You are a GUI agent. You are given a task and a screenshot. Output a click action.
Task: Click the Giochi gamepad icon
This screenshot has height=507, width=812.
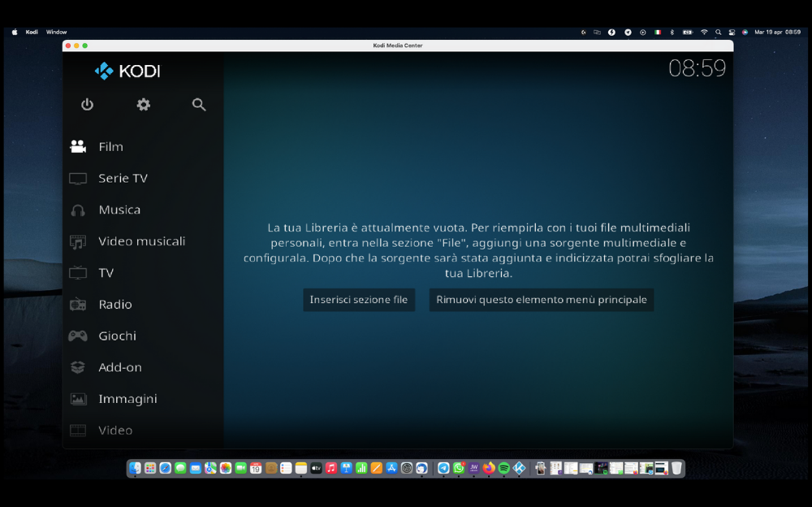(78, 336)
